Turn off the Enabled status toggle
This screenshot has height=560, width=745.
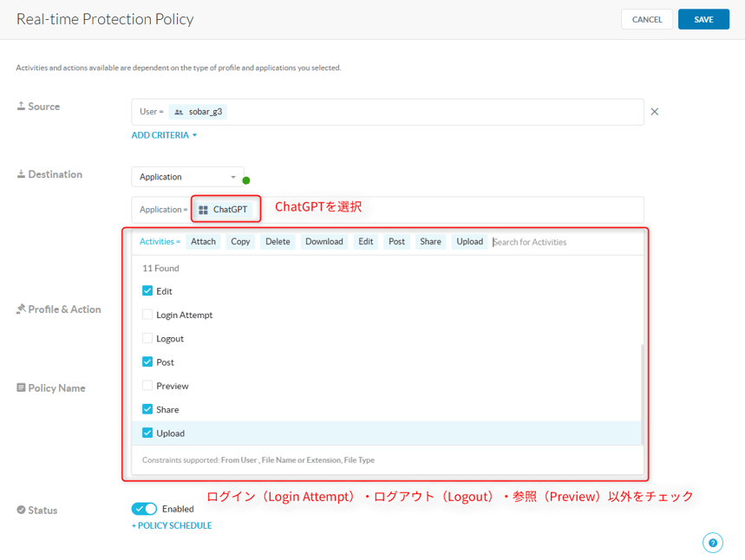coord(144,509)
